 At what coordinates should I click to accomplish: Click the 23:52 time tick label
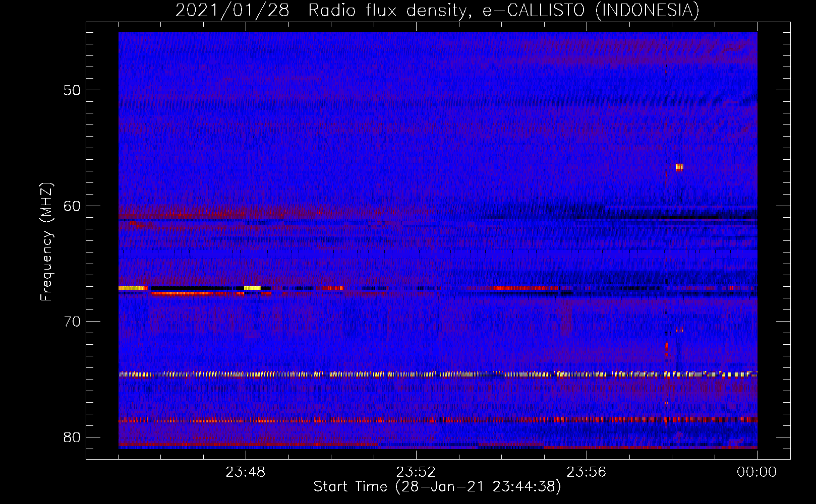416,472
